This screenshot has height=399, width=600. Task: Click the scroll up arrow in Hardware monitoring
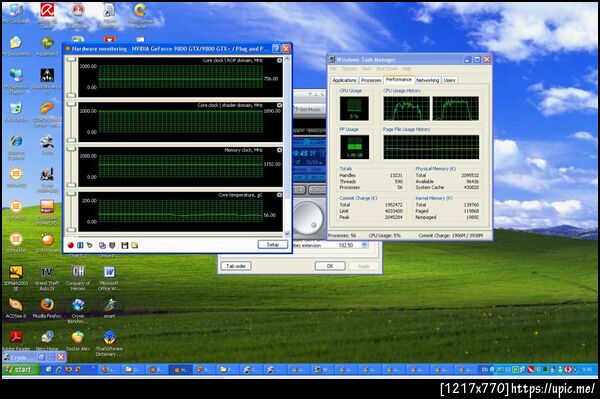coord(287,59)
